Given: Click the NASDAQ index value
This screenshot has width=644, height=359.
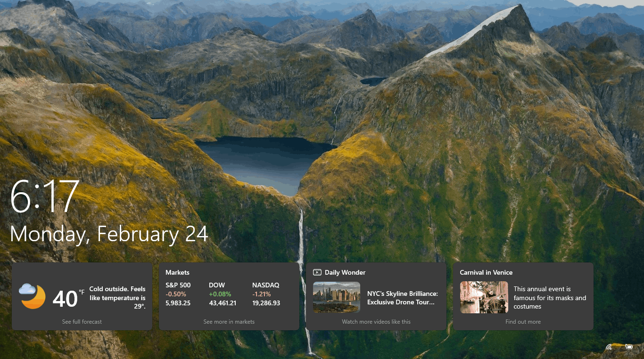Looking at the screenshot, I should click(265, 303).
